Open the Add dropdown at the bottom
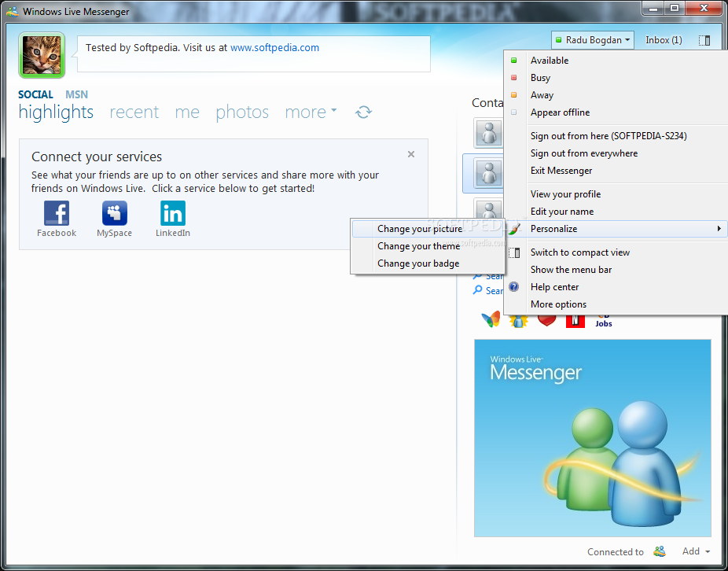This screenshot has height=571, width=728. [696, 551]
